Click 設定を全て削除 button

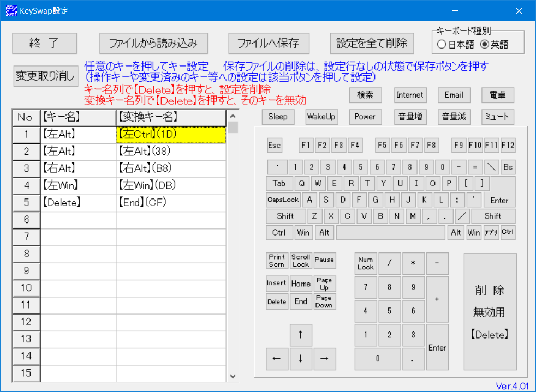click(372, 44)
